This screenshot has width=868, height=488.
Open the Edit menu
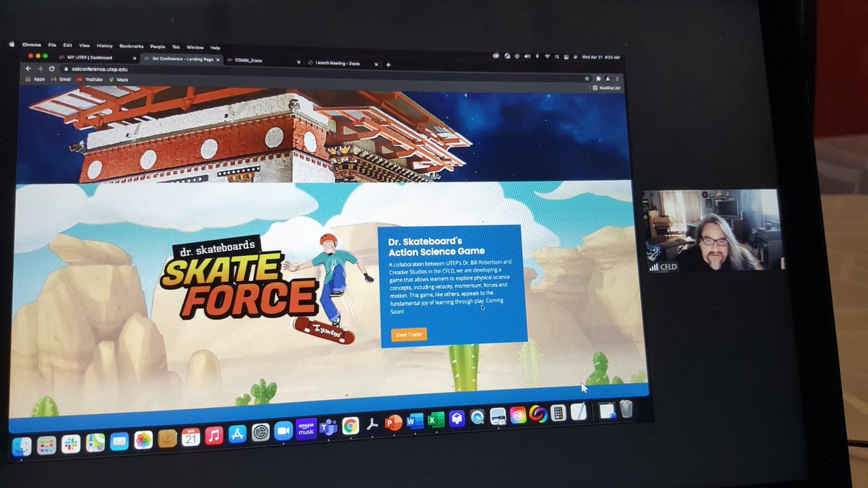click(67, 45)
